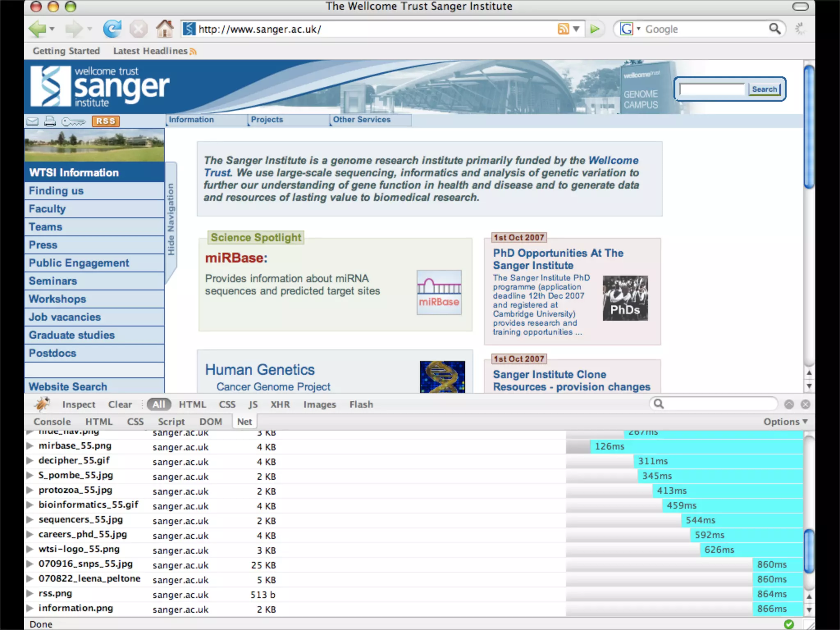
Task: Click the Home icon in toolbar
Action: click(164, 29)
